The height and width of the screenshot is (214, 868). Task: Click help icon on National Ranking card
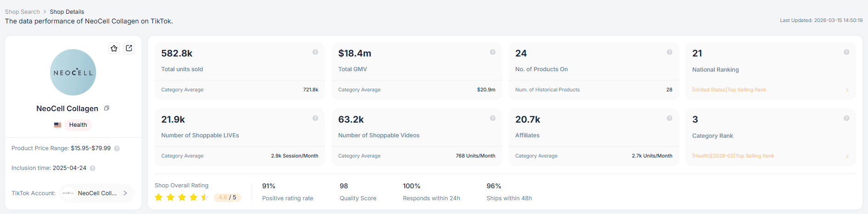[846, 52]
